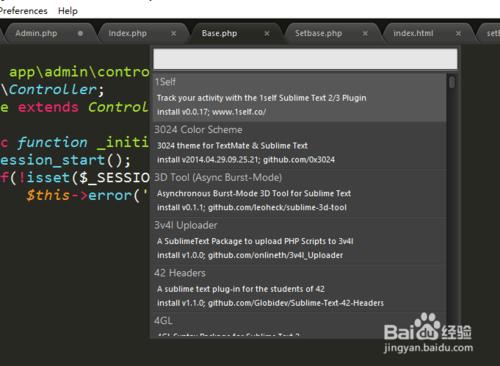This screenshot has width=500, height=366.
Task: Click 'install v1.0.0; github.com/onlineth/3v4l_Uploader' line
Action: pyautogui.click(x=250, y=255)
